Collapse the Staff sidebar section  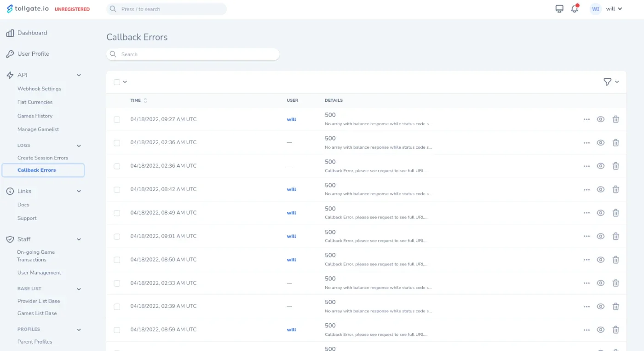coord(79,240)
